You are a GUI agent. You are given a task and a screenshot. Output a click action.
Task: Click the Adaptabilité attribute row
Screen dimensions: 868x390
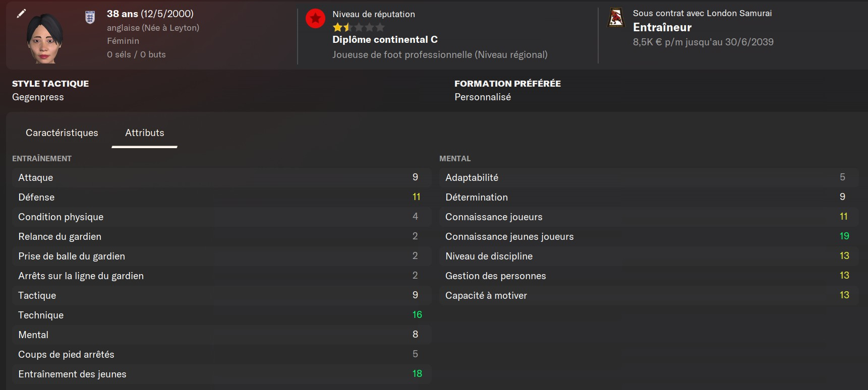648,177
